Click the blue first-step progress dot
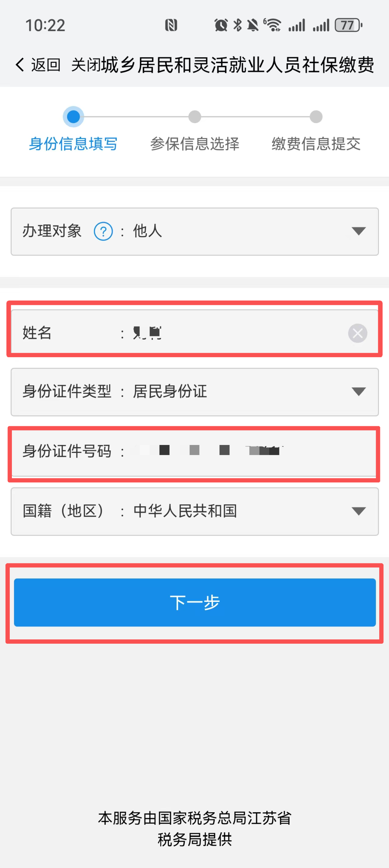 click(x=73, y=117)
